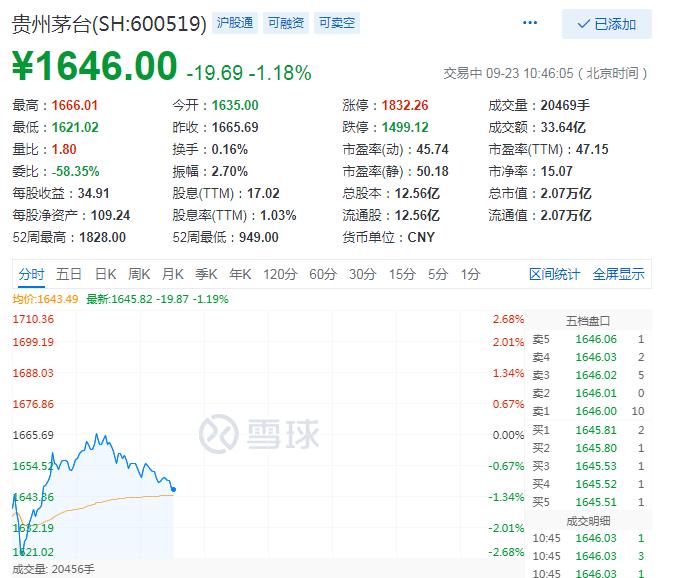This screenshot has height=578, width=678.
Task: Click the 成交量: 20456手 label below chart
Action: coord(53,569)
